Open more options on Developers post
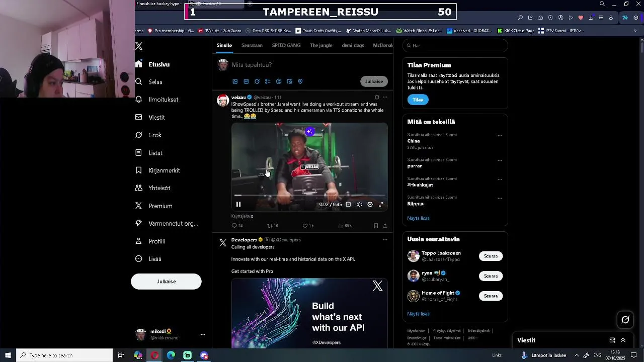 [x=385, y=240]
